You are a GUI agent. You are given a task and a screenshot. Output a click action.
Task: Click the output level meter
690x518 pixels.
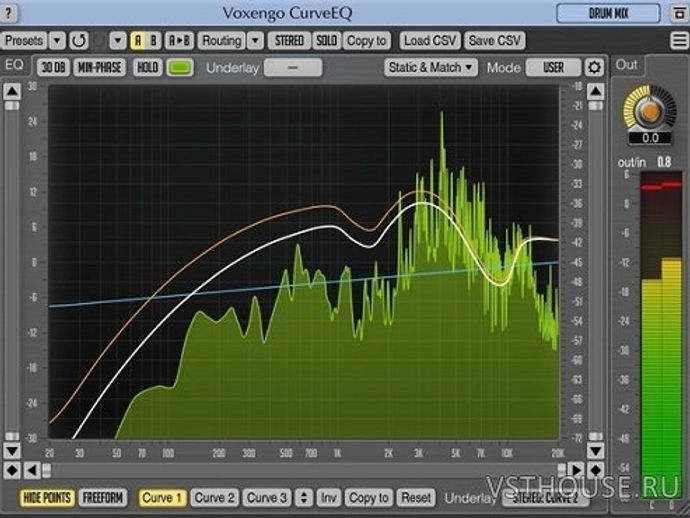pos(661,337)
